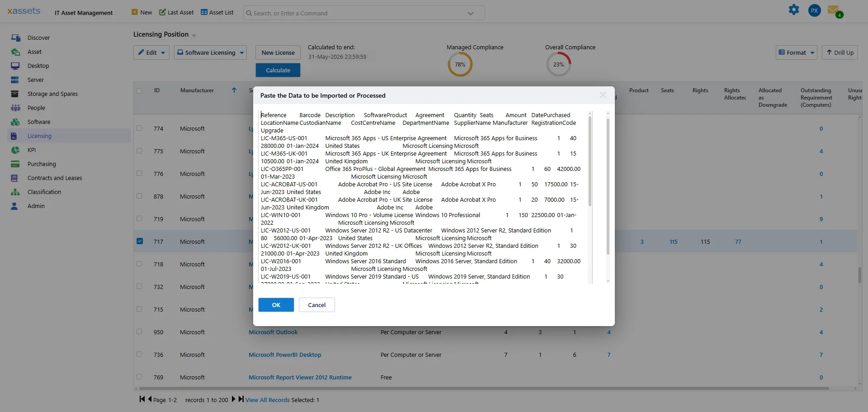This screenshot has height=412, width=868.
Task: Expand the Edit dropdown
Action: pos(151,52)
